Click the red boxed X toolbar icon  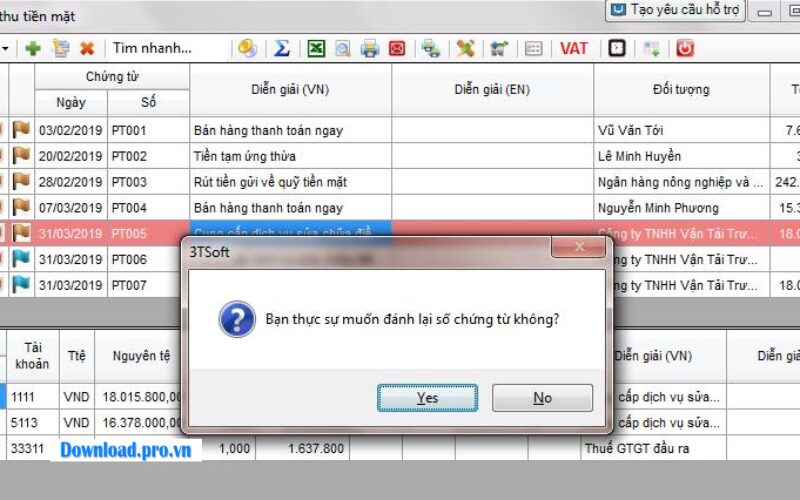[x=397, y=48]
